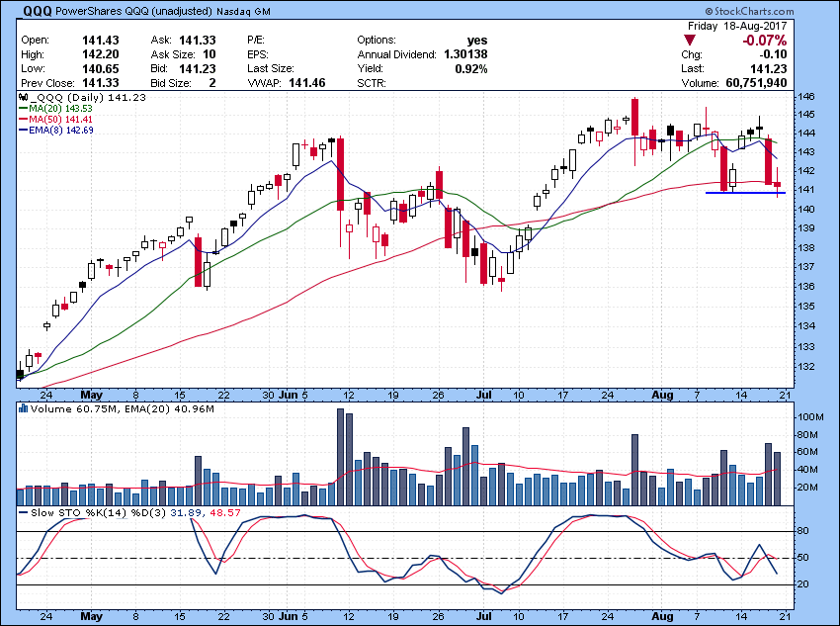Click the Ask Size value '10'
This screenshot has height=626, width=840.
[x=210, y=54]
